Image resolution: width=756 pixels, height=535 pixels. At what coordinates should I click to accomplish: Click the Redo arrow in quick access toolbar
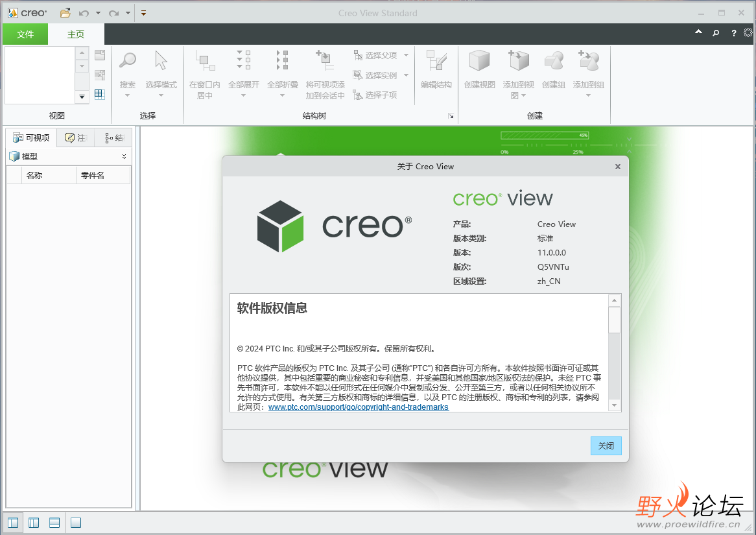[113, 13]
